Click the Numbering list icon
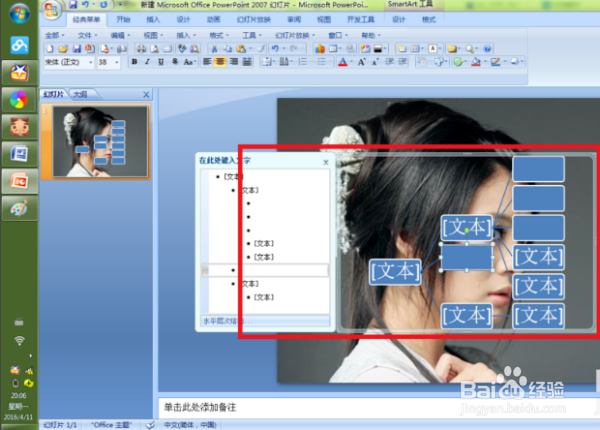The image size is (600, 430). 303,62
